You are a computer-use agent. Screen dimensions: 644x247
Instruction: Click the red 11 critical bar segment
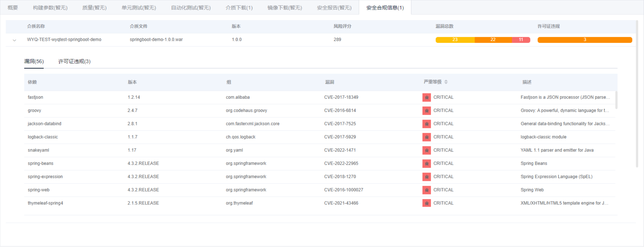pos(521,40)
